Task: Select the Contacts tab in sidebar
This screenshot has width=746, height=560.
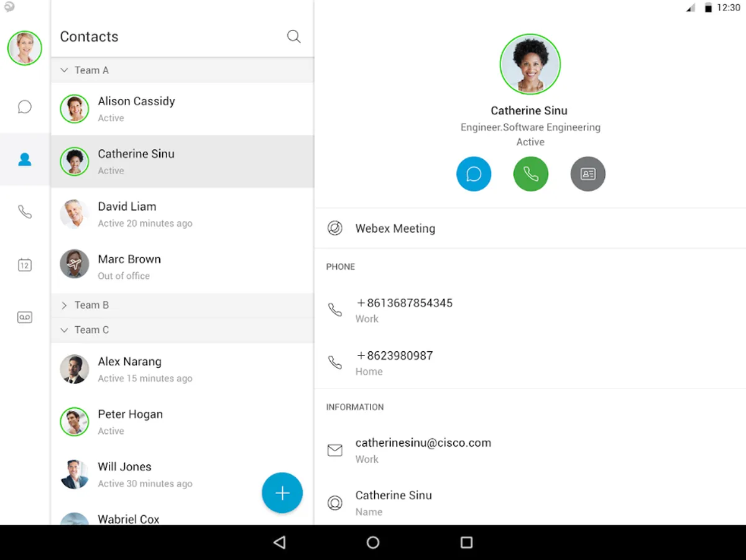Action: click(x=25, y=160)
